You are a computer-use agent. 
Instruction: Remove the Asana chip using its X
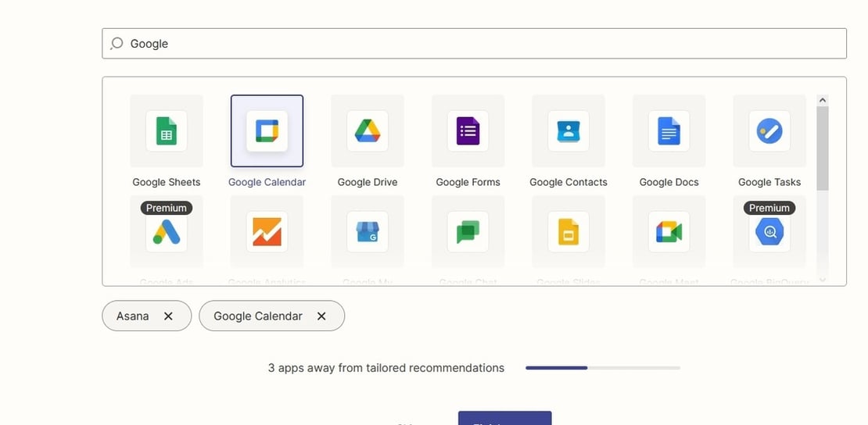point(168,316)
